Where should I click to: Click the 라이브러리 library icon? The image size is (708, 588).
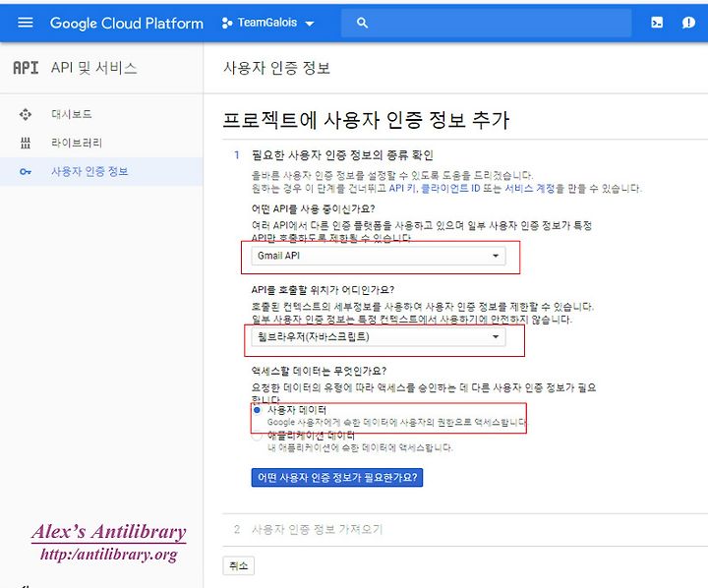26,143
